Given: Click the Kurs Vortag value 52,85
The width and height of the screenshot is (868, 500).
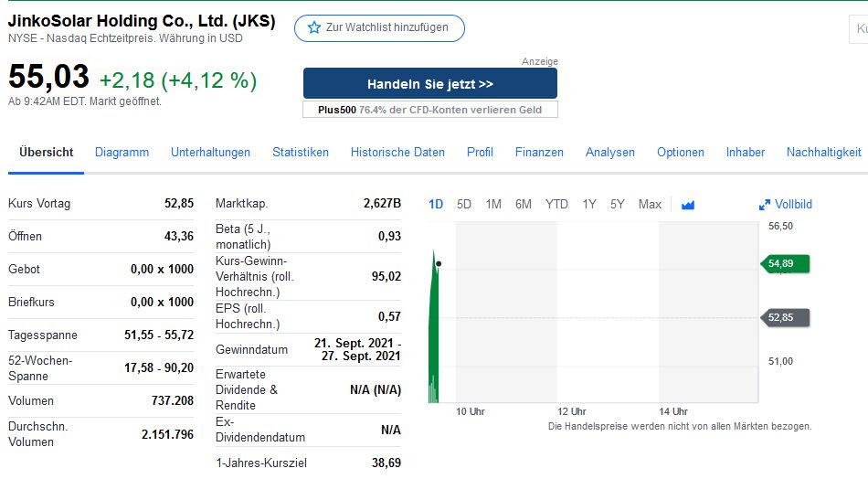Looking at the screenshot, I should (179, 203).
